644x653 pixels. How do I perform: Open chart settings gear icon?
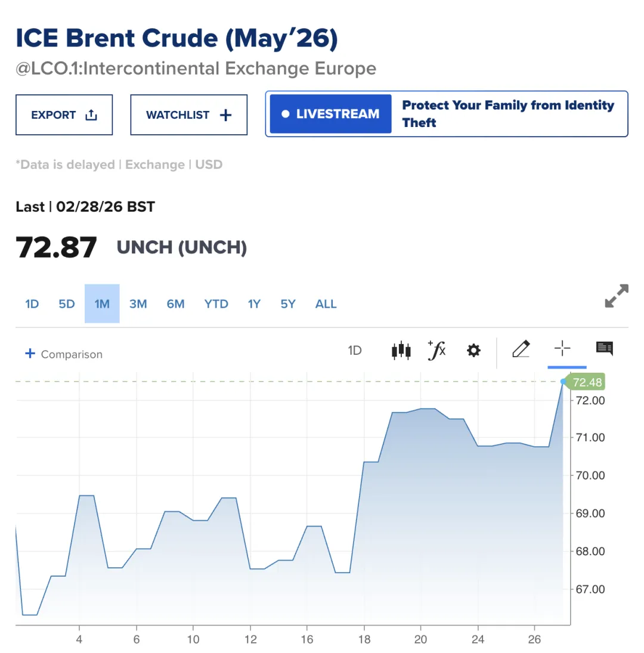coord(473,350)
